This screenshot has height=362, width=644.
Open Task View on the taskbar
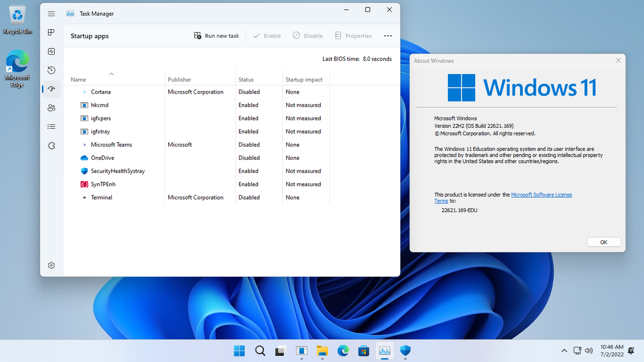pos(281,351)
